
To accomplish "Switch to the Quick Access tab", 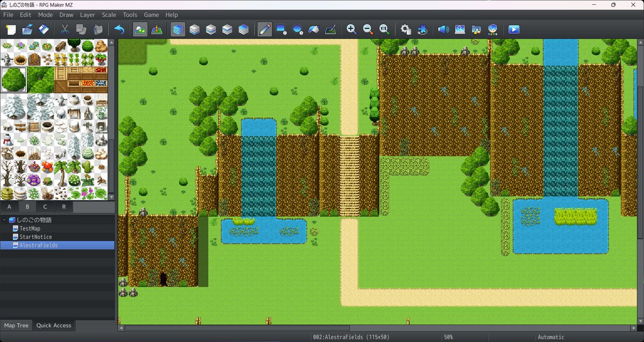I will point(54,325).
